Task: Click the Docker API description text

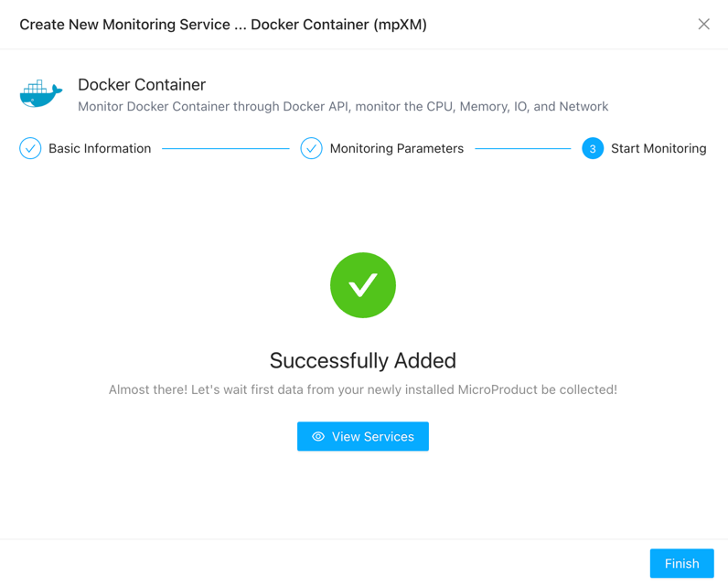Action: [x=343, y=107]
